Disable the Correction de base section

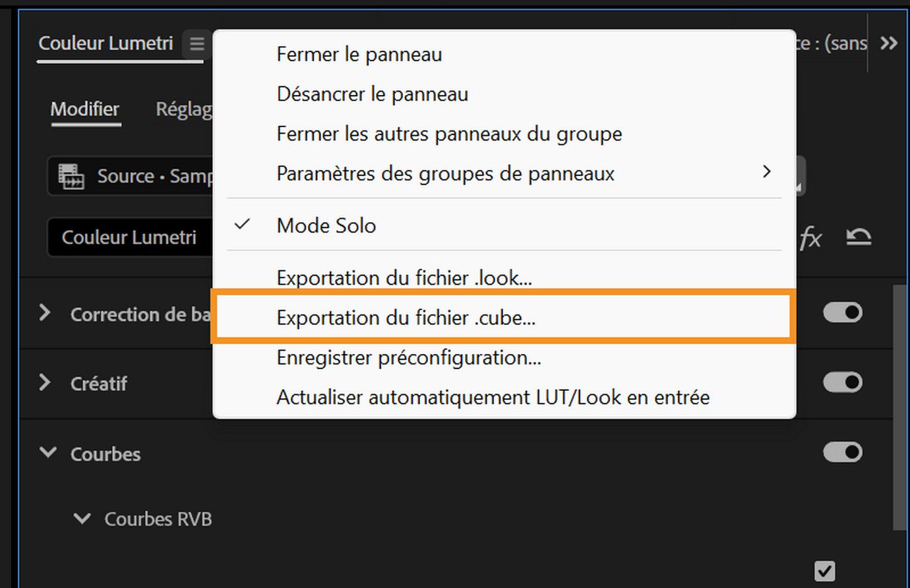(x=842, y=312)
